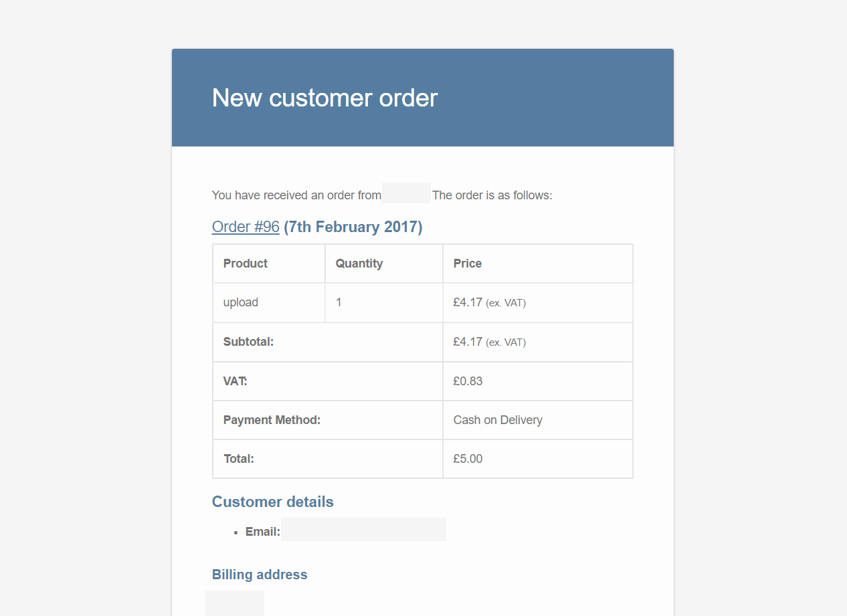Click the Subtotal label
The height and width of the screenshot is (616, 847).
pyautogui.click(x=249, y=342)
